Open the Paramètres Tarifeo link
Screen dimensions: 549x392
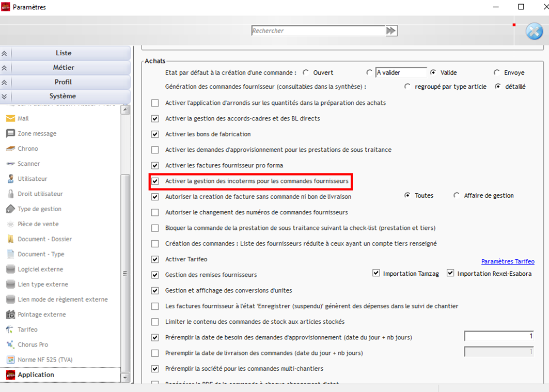tap(507, 261)
